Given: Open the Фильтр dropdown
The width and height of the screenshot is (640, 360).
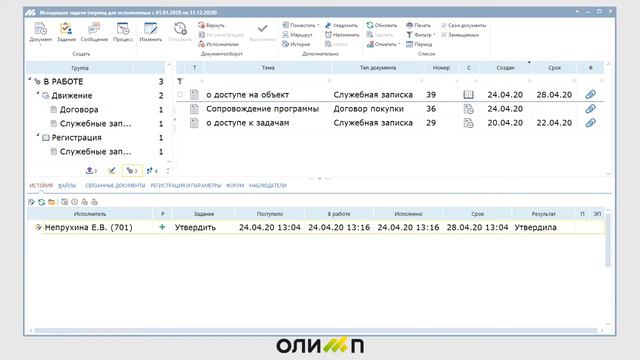Looking at the screenshot, I should point(421,35).
